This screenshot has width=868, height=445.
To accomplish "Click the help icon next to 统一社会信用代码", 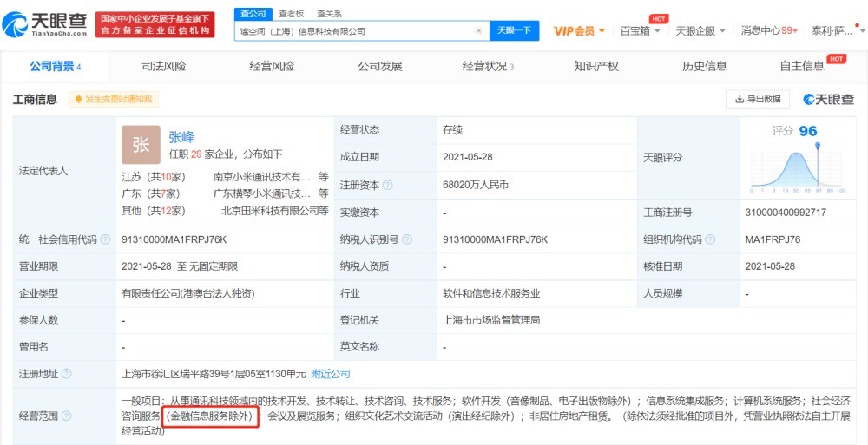I will coord(105,239).
